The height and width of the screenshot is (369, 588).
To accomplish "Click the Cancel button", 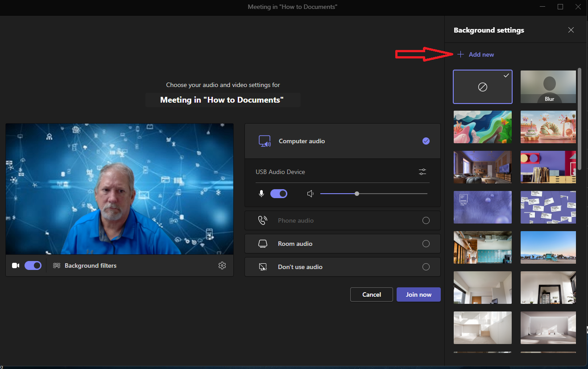I will point(371,294).
